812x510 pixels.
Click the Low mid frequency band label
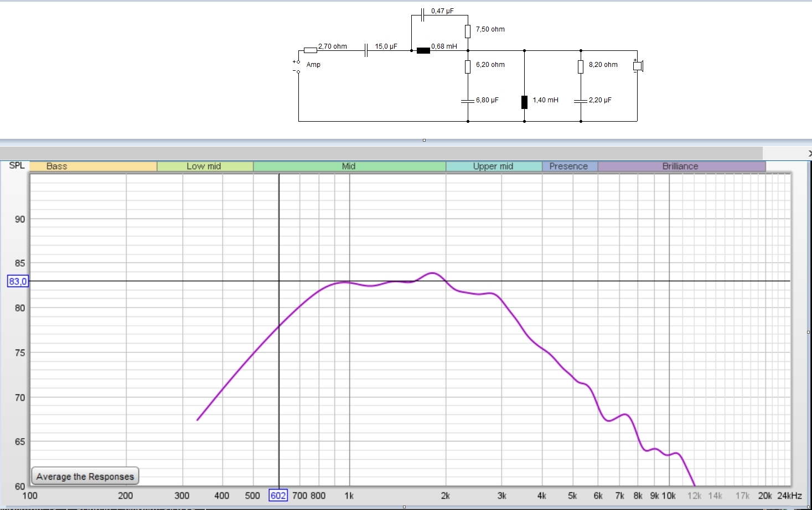(x=205, y=166)
